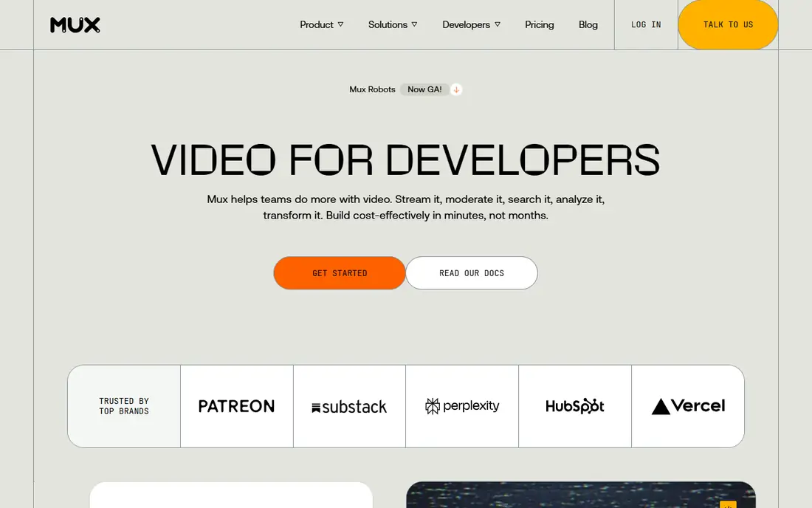Screen dimensions: 812x508
Task: Expand the Solutions dropdown menu
Action: click(393, 24)
